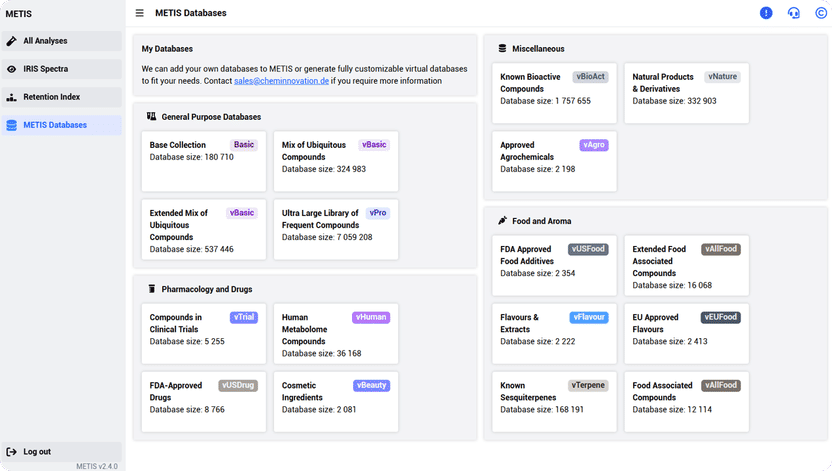Select the Human Metabolome Compounds card

(x=336, y=334)
